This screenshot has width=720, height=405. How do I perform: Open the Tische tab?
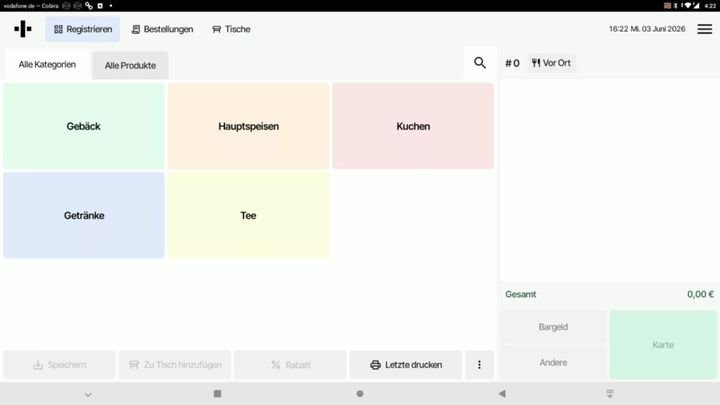pyautogui.click(x=231, y=29)
